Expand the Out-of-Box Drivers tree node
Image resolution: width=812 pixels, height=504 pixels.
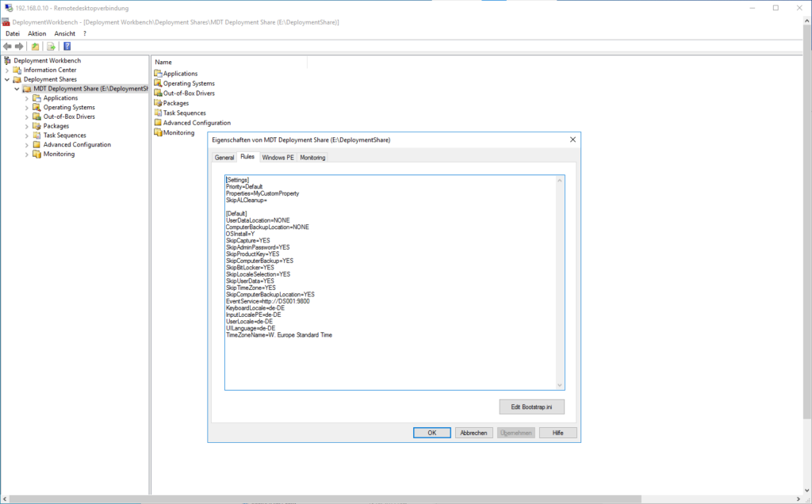[x=27, y=117]
